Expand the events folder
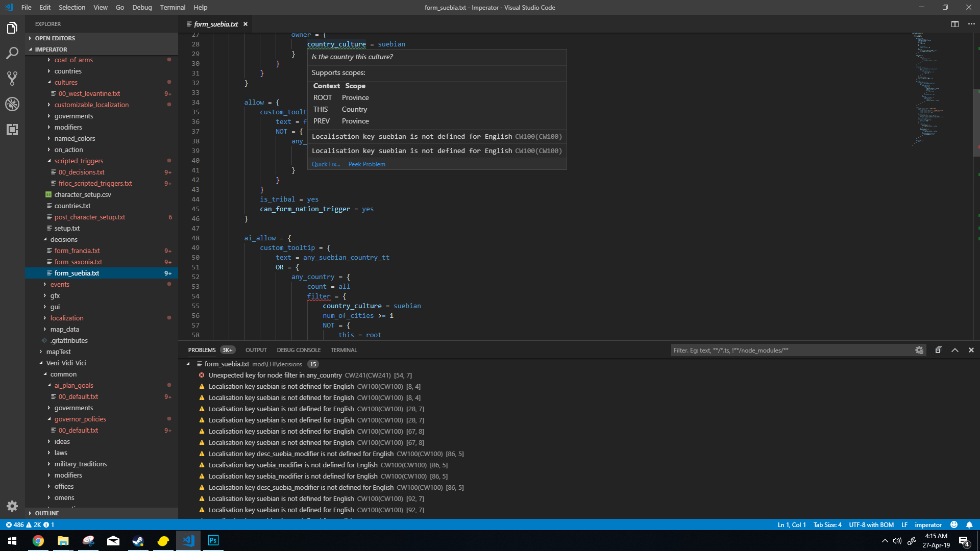Screen dimensions: 980x551 pos(60,284)
